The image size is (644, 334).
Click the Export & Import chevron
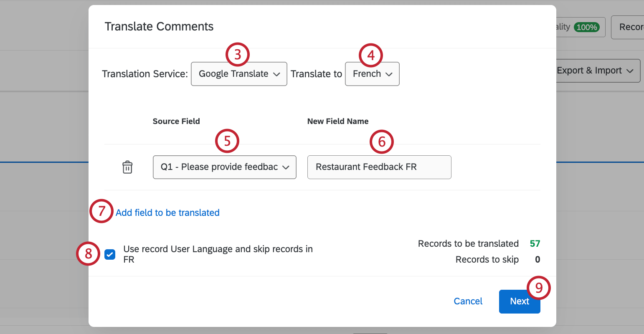click(x=631, y=71)
